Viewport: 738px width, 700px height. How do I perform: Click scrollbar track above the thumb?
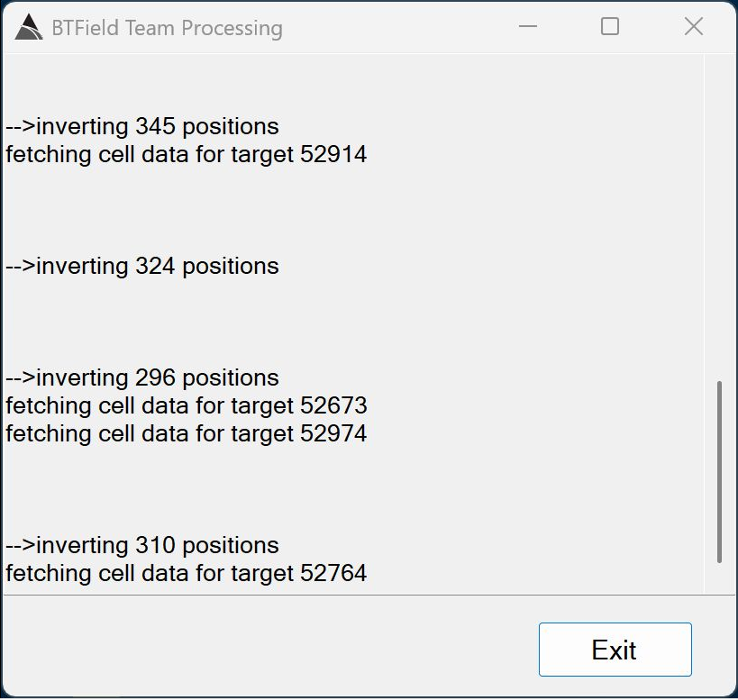click(x=719, y=225)
